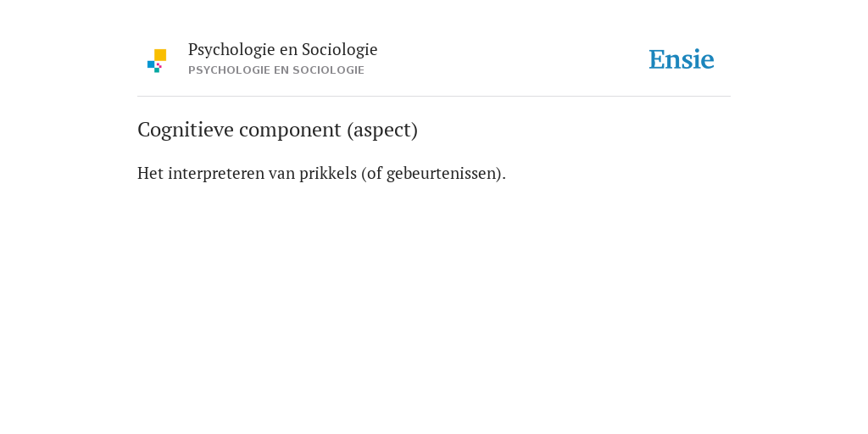Click the word Psychologie in the header title

231,49
